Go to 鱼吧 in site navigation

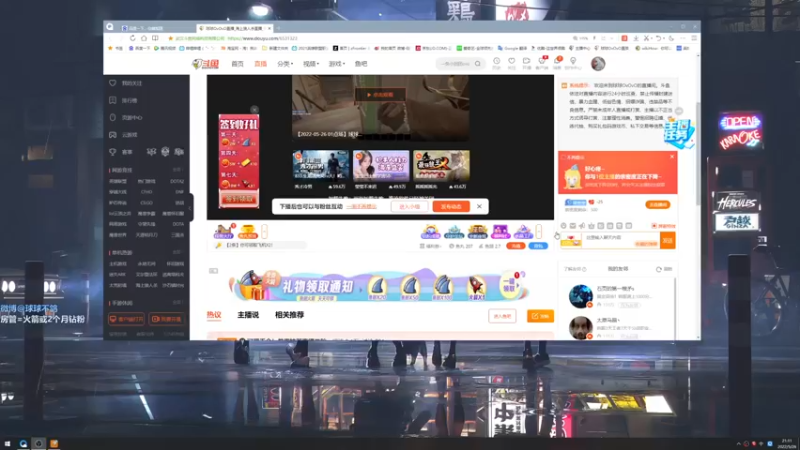coord(361,64)
